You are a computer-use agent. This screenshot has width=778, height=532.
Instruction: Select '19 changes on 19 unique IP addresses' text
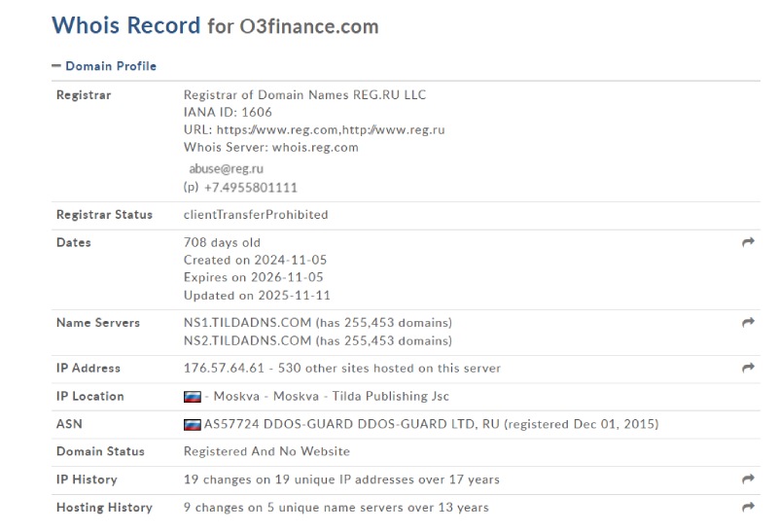point(301,479)
